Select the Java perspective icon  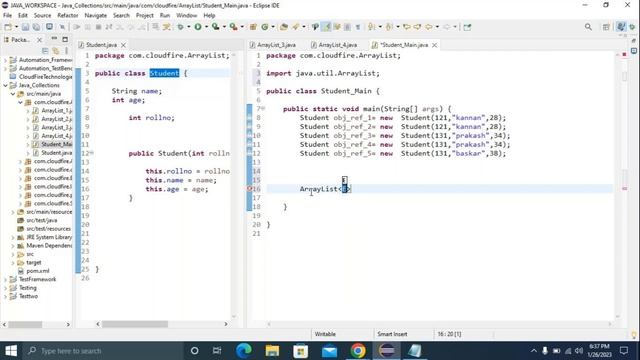coord(621,27)
